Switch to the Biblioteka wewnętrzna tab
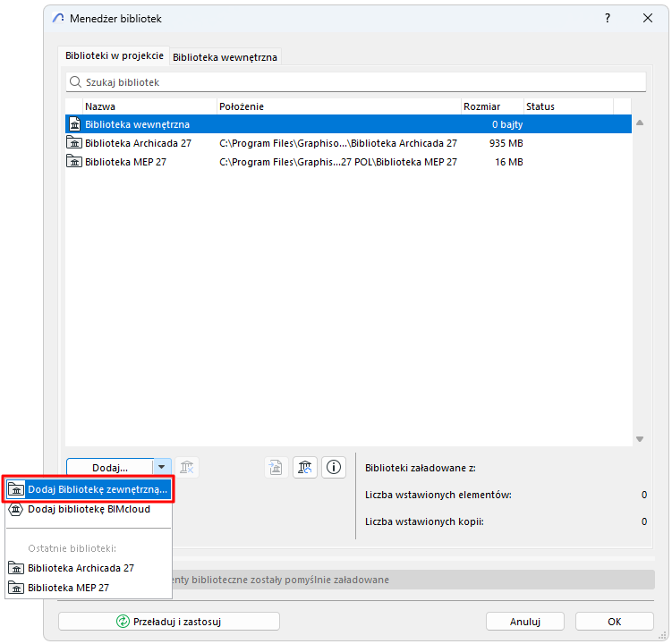 click(225, 57)
